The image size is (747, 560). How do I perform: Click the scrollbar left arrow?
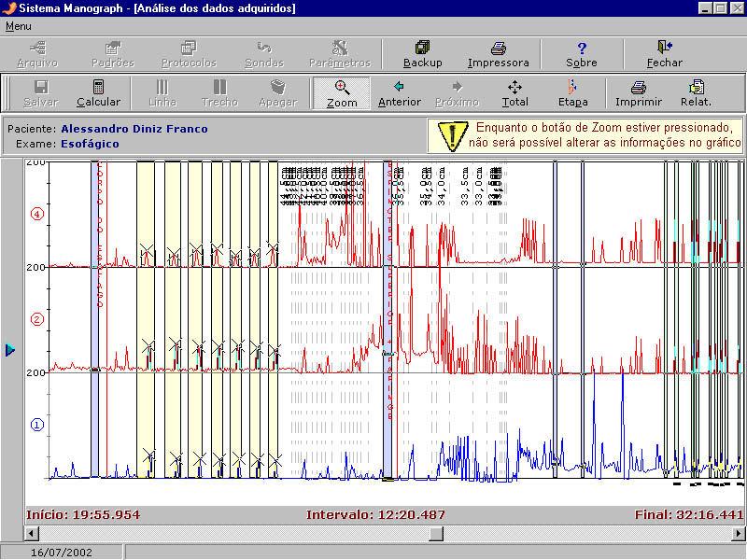point(31,533)
